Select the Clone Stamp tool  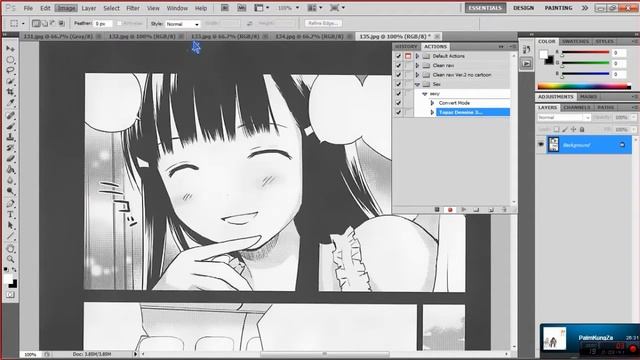click(10, 137)
